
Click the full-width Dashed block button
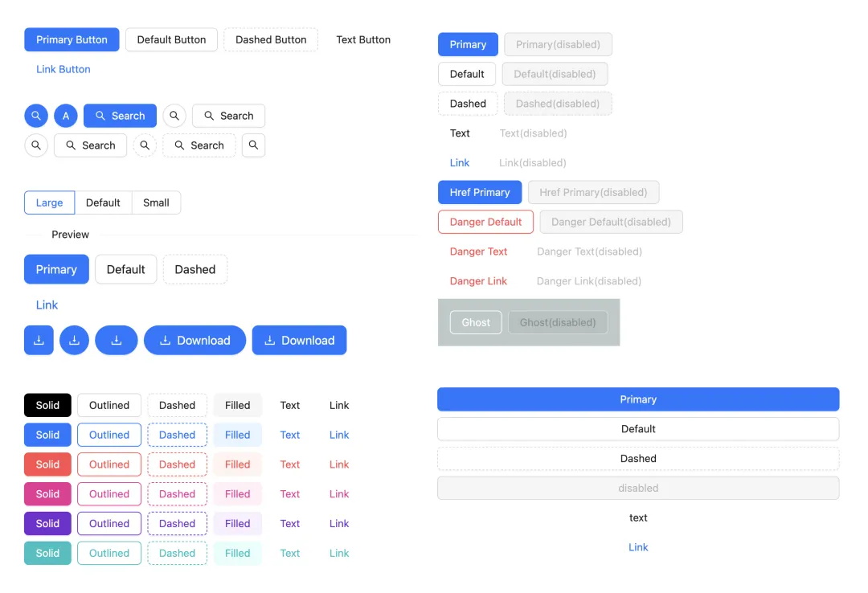tap(638, 459)
